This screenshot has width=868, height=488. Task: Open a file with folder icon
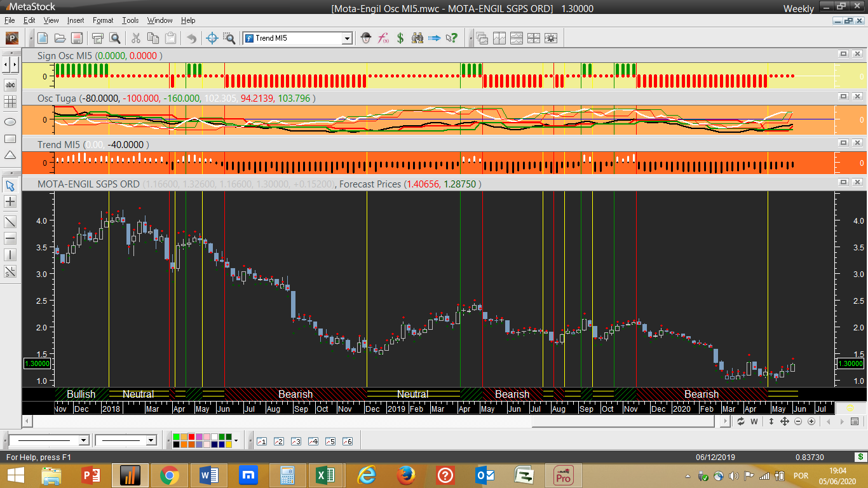pyautogui.click(x=60, y=38)
